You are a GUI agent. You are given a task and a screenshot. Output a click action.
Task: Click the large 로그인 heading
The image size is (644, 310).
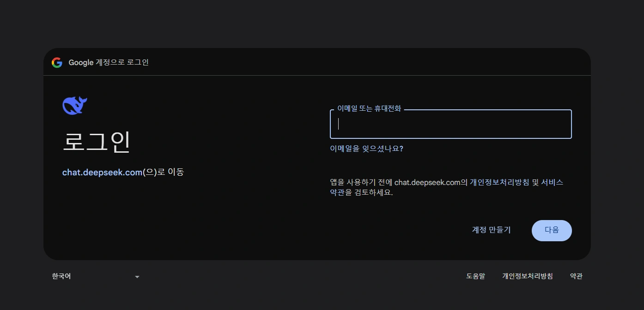point(97,142)
